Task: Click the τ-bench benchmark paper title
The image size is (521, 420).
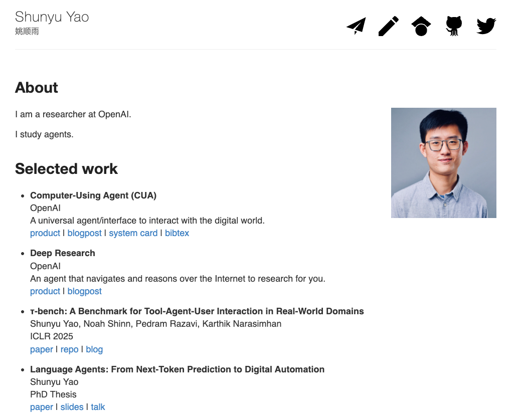Action: pyautogui.click(x=197, y=311)
